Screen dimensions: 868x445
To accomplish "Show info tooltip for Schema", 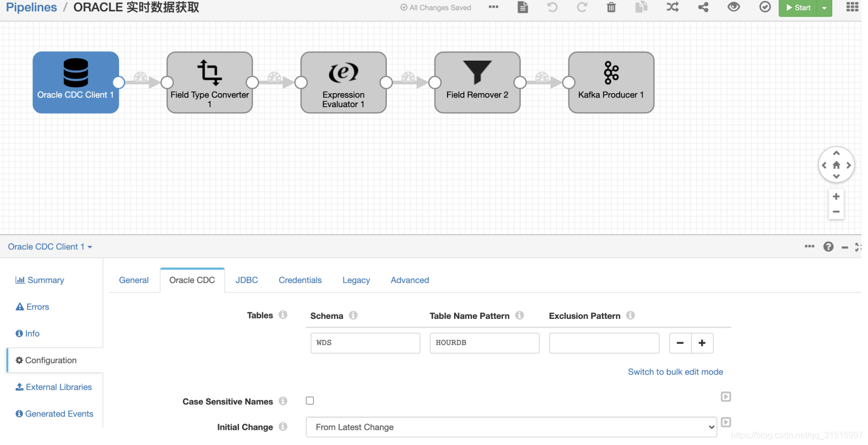I will tap(353, 315).
